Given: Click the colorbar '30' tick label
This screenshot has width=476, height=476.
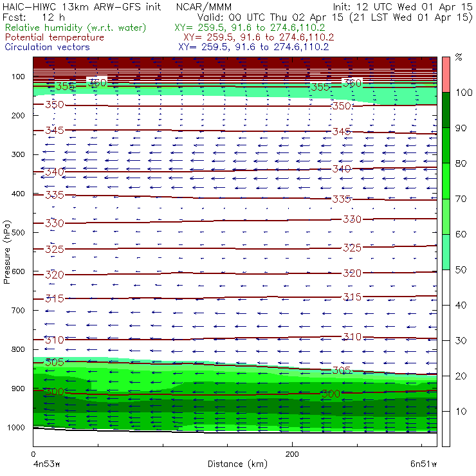Looking at the screenshot, I should (x=461, y=341).
